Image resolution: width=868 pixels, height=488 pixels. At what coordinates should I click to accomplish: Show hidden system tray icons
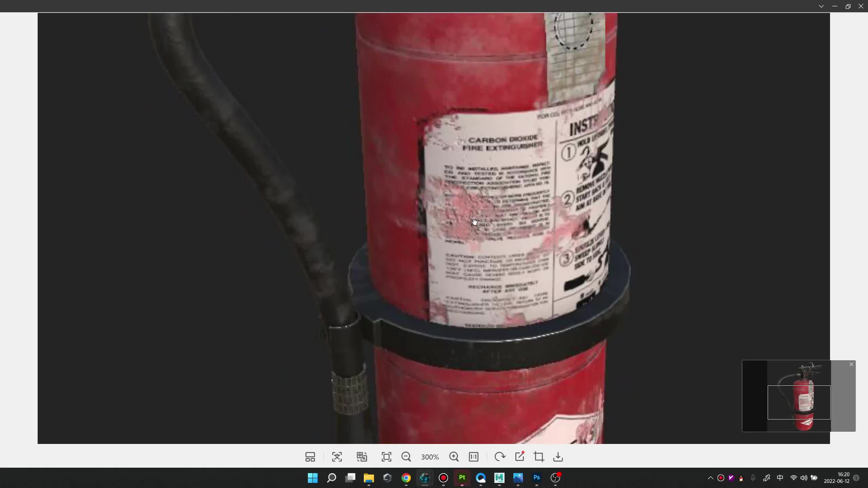pyautogui.click(x=710, y=478)
